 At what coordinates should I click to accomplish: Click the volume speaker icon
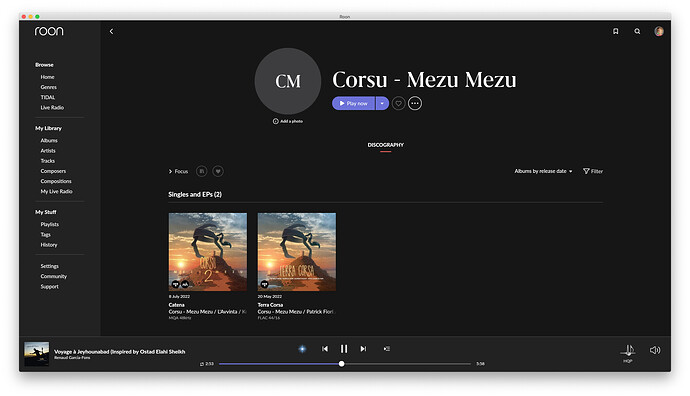coord(655,350)
